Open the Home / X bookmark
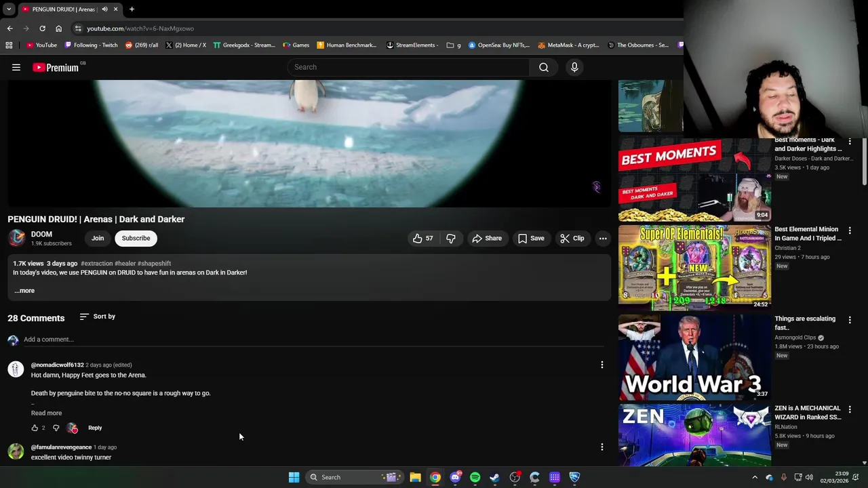Screen dimensions: 868x488 [186, 45]
